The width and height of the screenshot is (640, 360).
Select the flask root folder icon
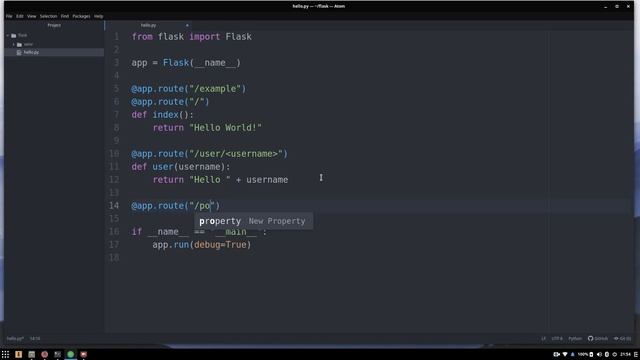coord(13,36)
